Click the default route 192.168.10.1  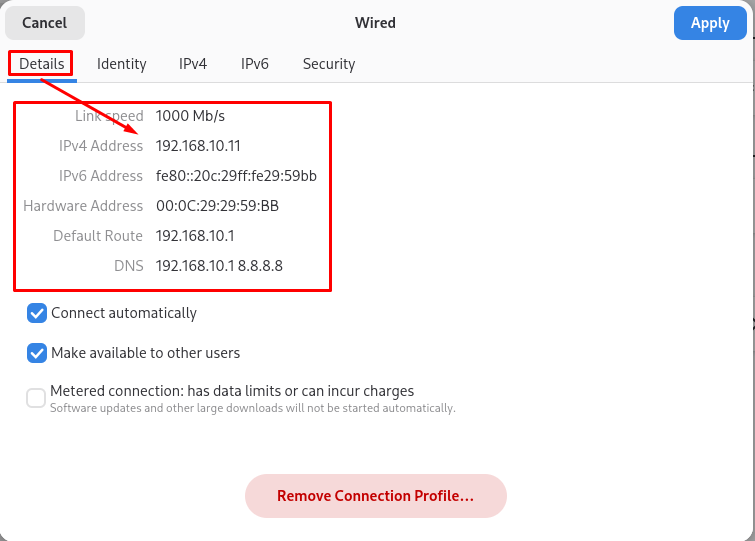click(x=194, y=236)
